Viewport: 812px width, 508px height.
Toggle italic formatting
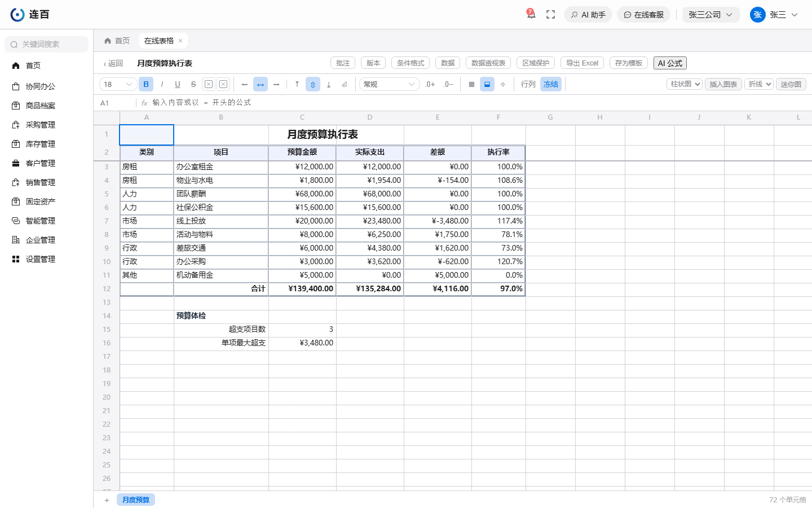(x=162, y=84)
